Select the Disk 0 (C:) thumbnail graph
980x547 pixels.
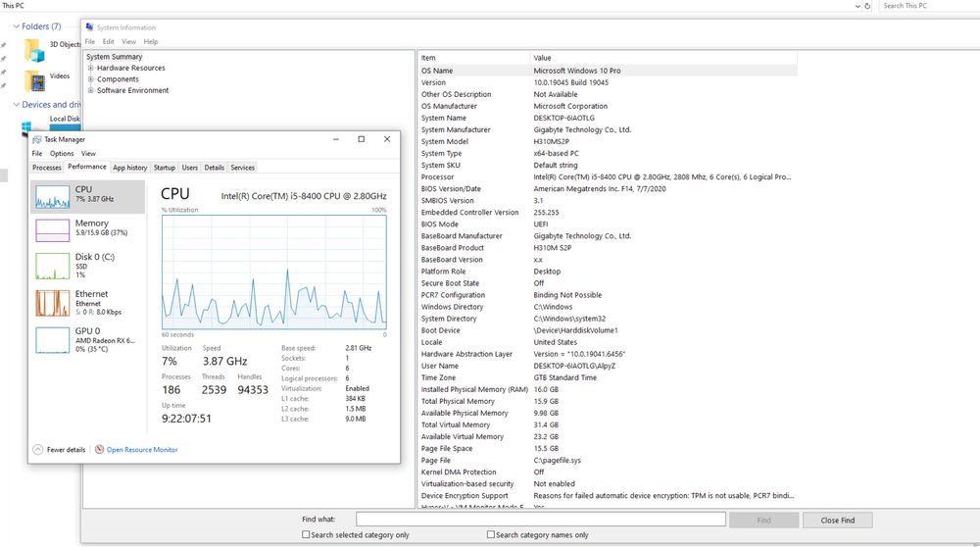[53, 266]
